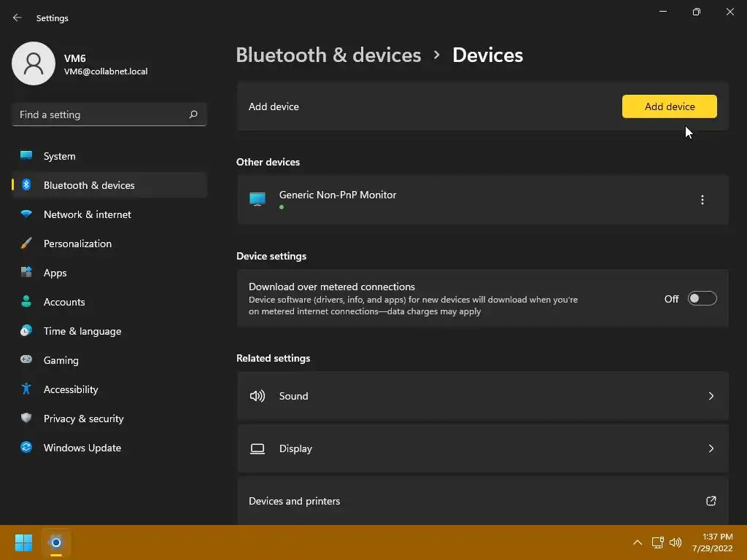
Task: Click the network icon in system tray
Action: click(658, 542)
